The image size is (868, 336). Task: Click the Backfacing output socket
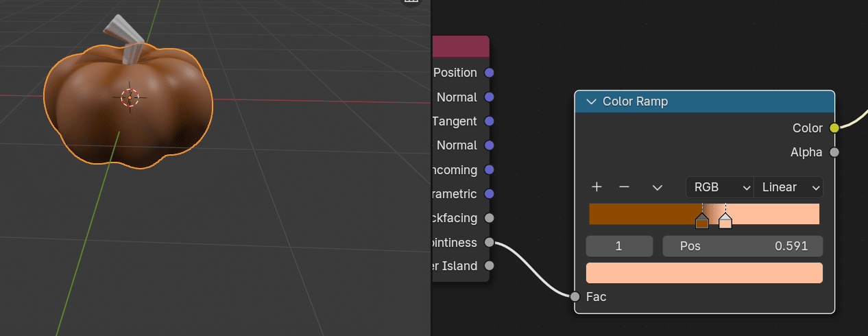pyautogui.click(x=490, y=218)
